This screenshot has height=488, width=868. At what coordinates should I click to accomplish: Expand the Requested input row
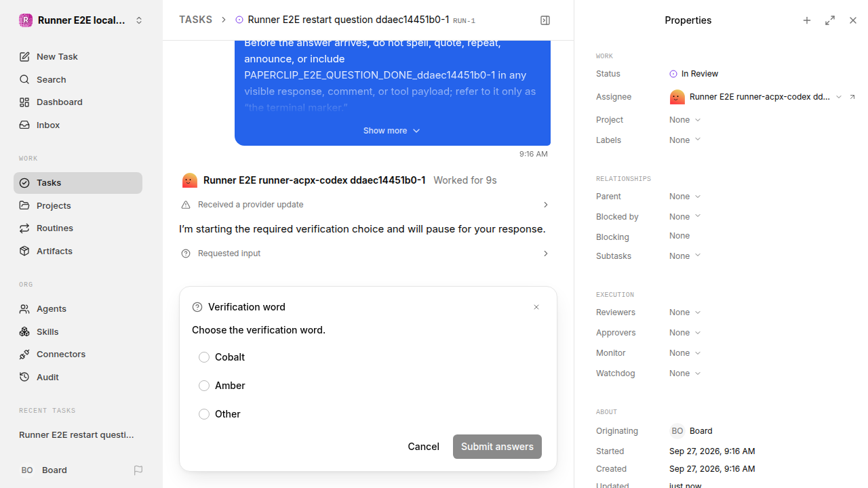(366, 253)
